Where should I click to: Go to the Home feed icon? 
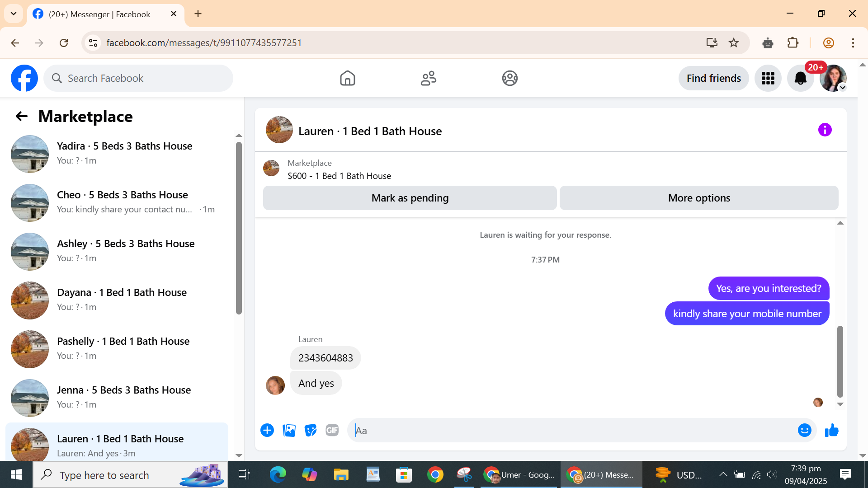(347, 78)
